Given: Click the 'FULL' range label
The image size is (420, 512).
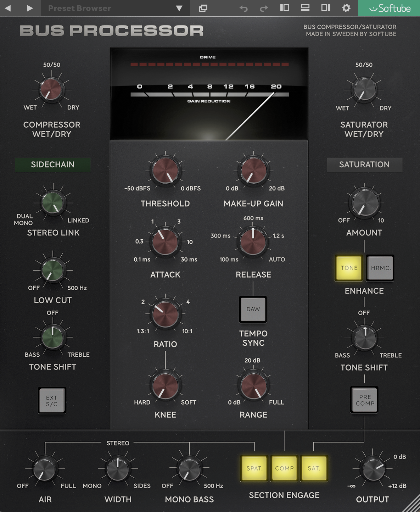Looking at the screenshot, I should [276, 402].
